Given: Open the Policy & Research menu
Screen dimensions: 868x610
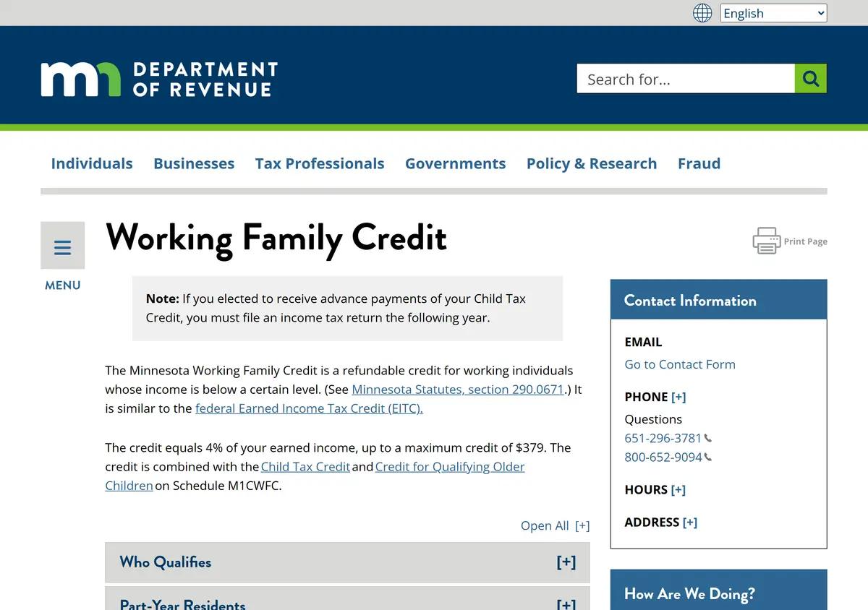Looking at the screenshot, I should [x=592, y=163].
